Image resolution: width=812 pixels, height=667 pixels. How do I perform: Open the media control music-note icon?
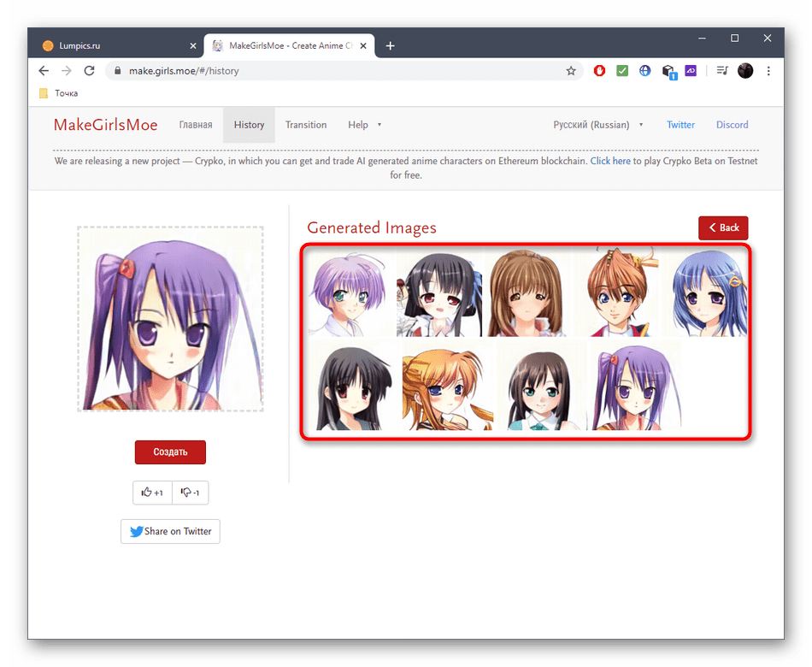point(721,71)
